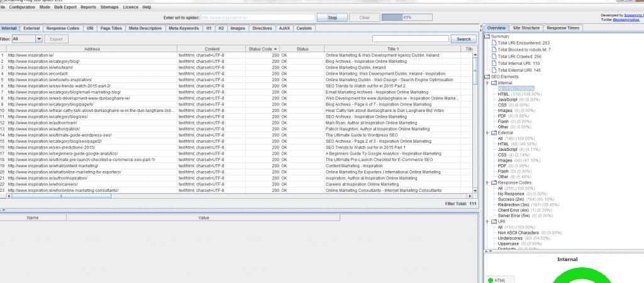Screen dimensions: 644x283
Task: Switch to the Meta Keywords tab
Action: coord(184,28)
